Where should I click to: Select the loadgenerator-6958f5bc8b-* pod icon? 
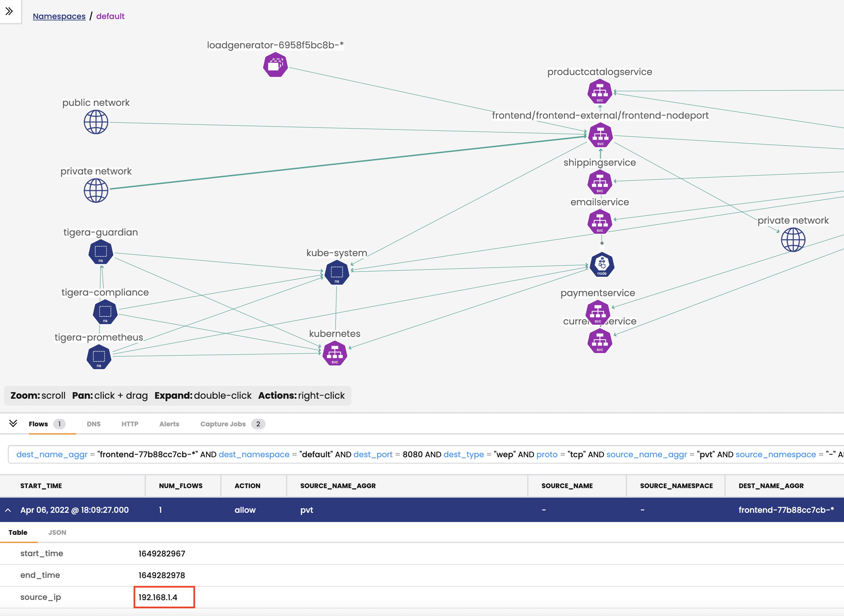pyautogui.click(x=275, y=65)
